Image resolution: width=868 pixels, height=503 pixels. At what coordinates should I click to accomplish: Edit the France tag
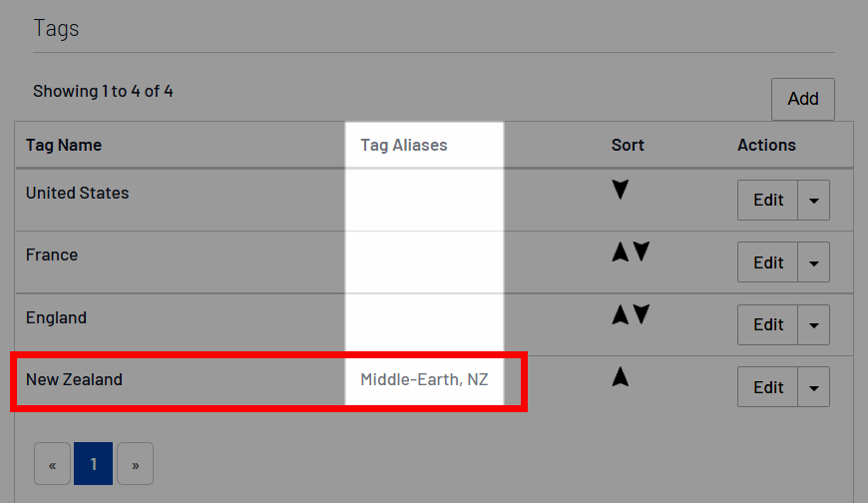click(768, 262)
